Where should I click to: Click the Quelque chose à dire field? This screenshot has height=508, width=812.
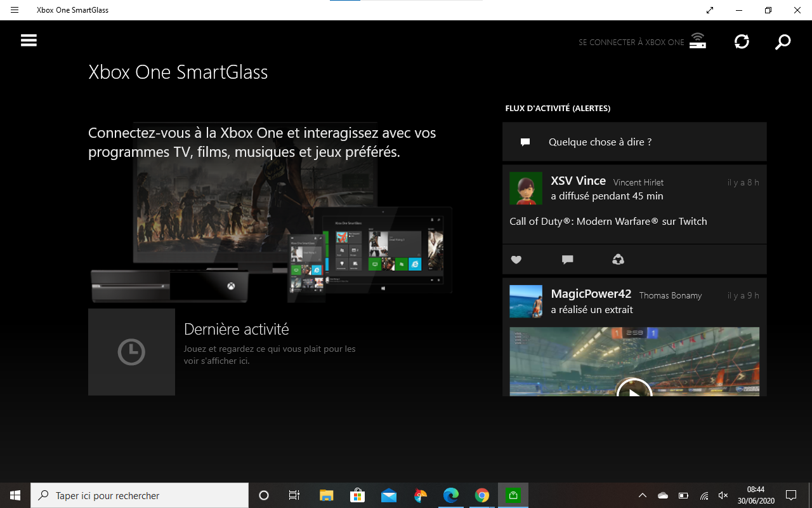tap(634, 142)
